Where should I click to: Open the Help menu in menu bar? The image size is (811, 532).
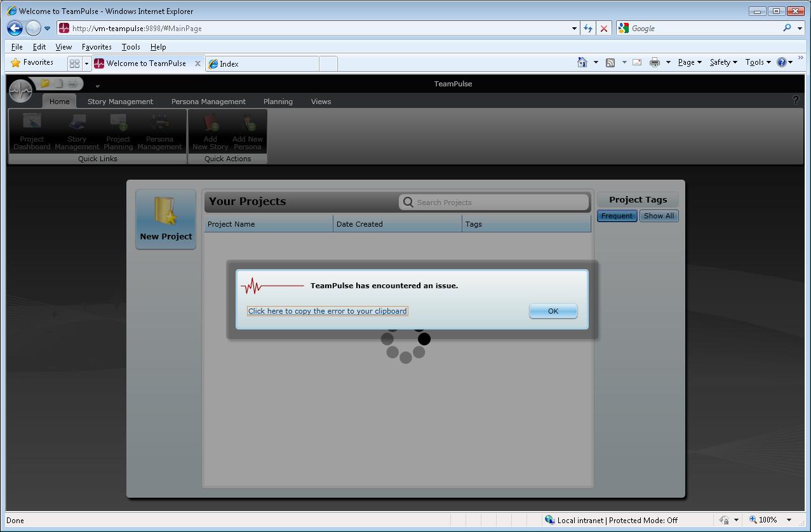[x=158, y=47]
